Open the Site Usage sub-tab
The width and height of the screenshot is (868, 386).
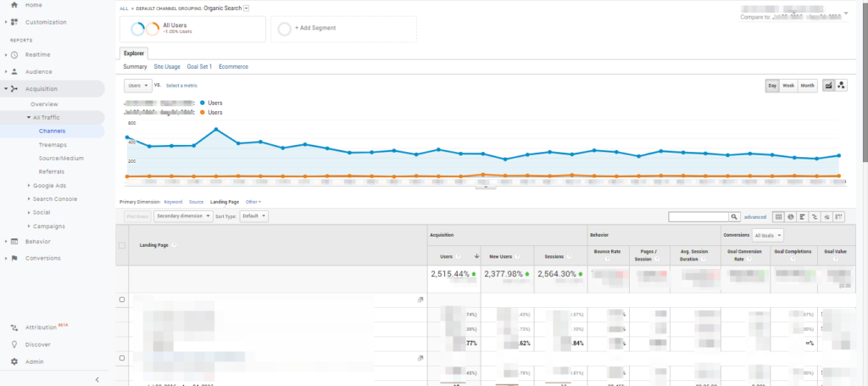[x=167, y=66]
